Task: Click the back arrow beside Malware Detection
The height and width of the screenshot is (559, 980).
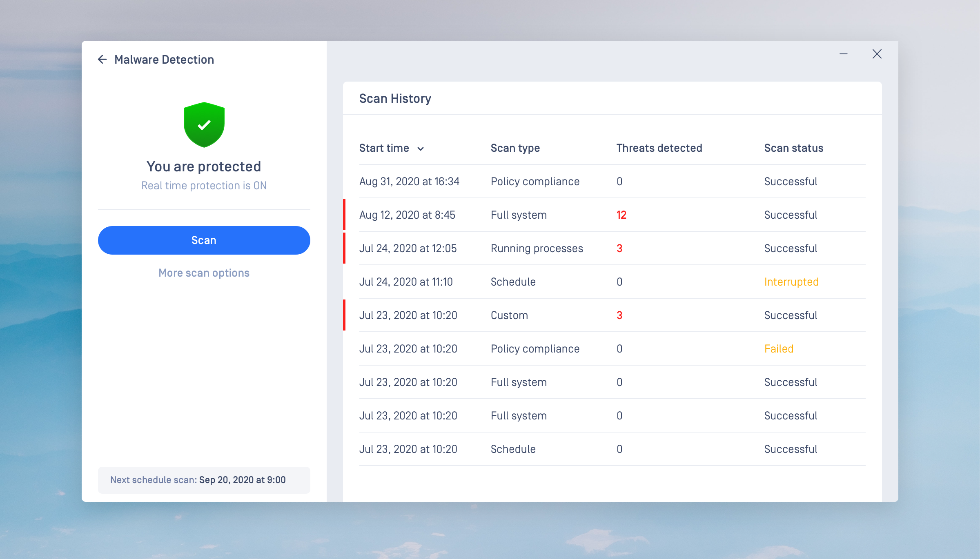Action: coord(102,60)
